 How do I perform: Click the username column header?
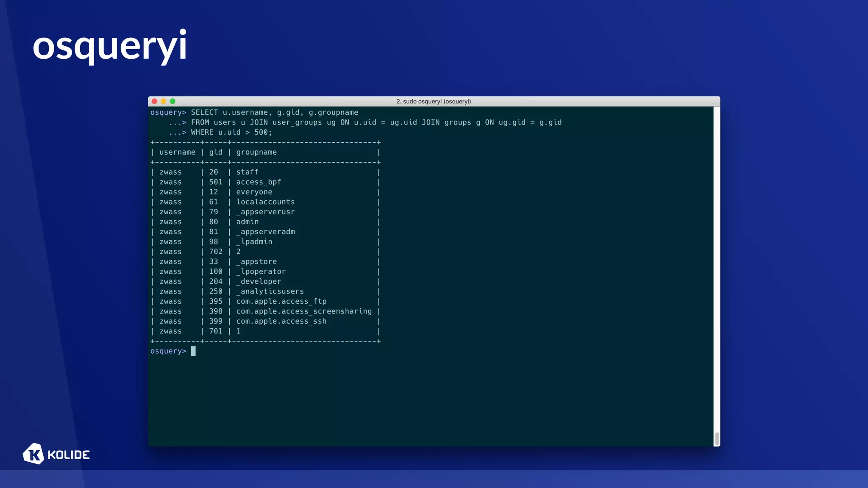(x=177, y=152)
